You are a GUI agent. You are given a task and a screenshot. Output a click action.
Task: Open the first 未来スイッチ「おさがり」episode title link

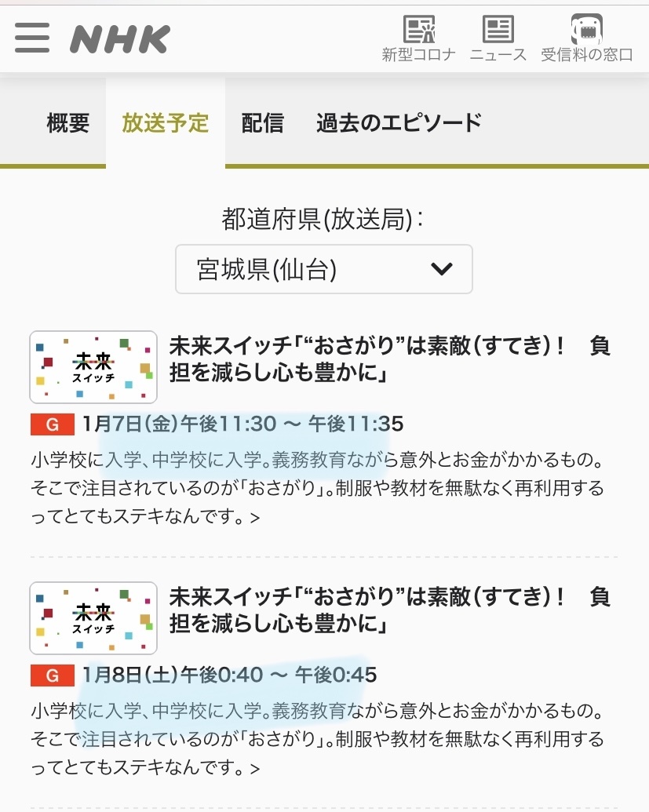[x=389, y=359]
